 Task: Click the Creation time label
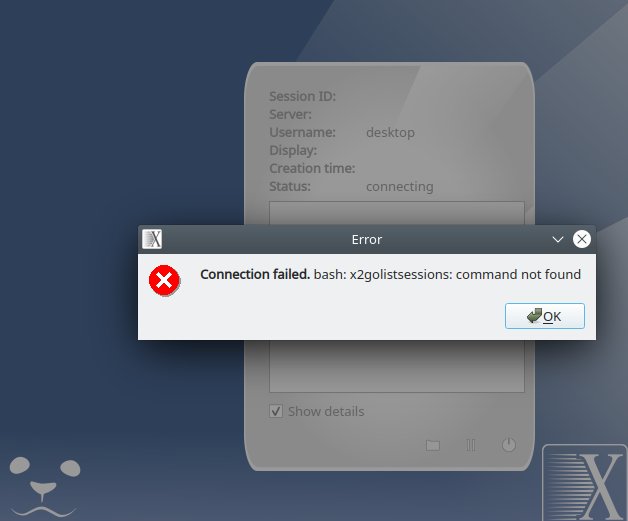pyautogui.click(x=312, y=168)
